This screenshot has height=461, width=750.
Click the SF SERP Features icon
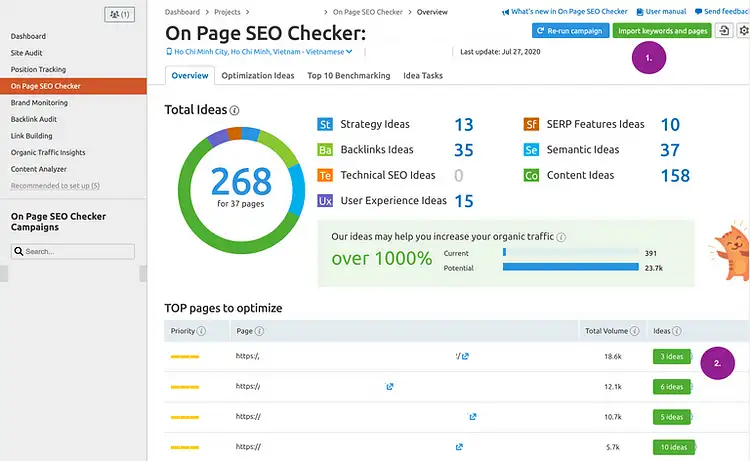click(x=531, y=125)
